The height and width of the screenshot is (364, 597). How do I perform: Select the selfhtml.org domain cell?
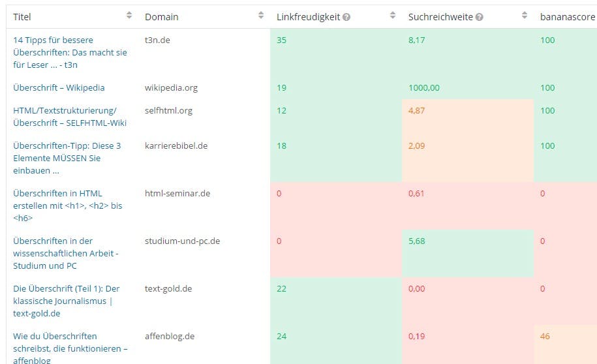168,110
